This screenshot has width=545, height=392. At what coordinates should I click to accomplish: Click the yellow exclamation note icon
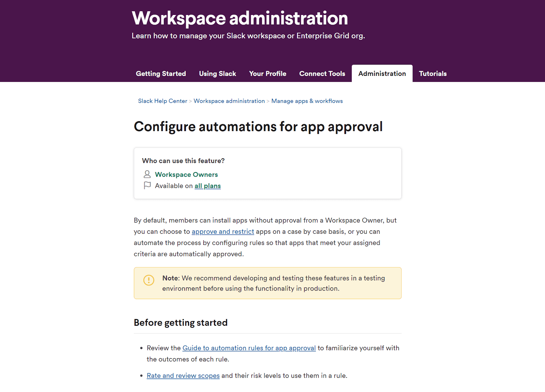coord(149,280)
